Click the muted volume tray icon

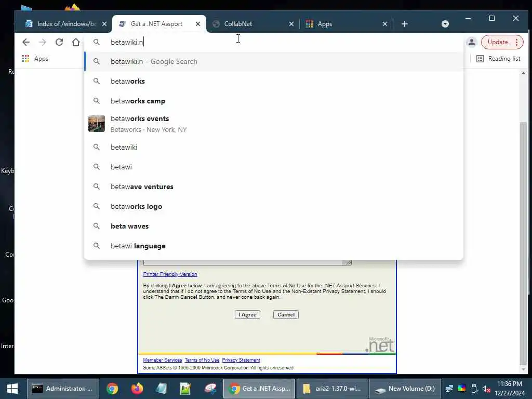tap(486, 389)
